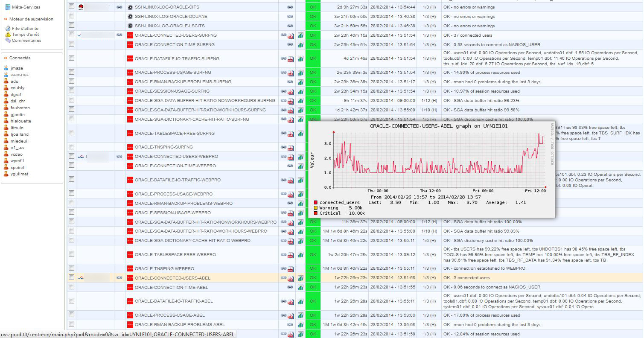Tick checkbox for ORACLE-DATAFILE-IO-TRAFFIC-SURFNG
This screenshot has height=338, width=644.
71,58
